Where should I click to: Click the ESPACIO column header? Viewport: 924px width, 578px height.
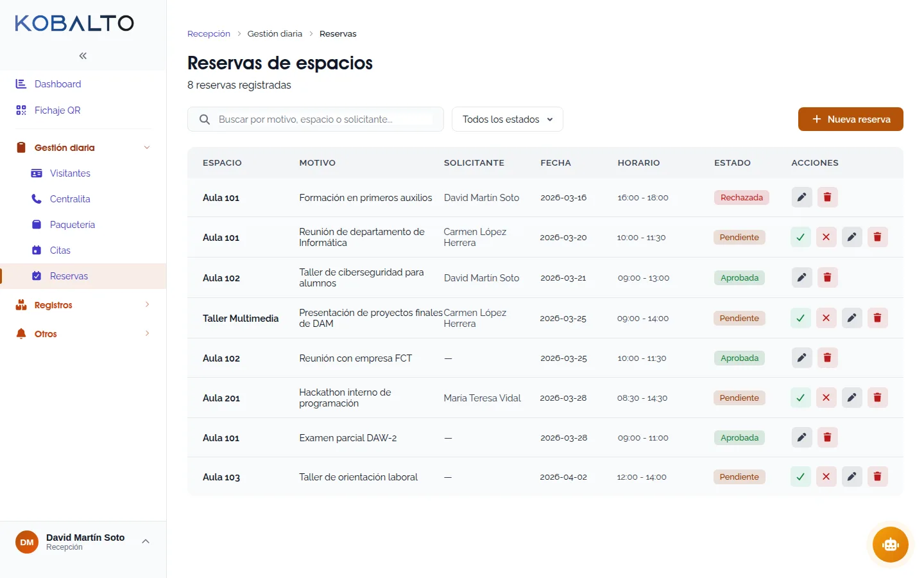(222, 163)
